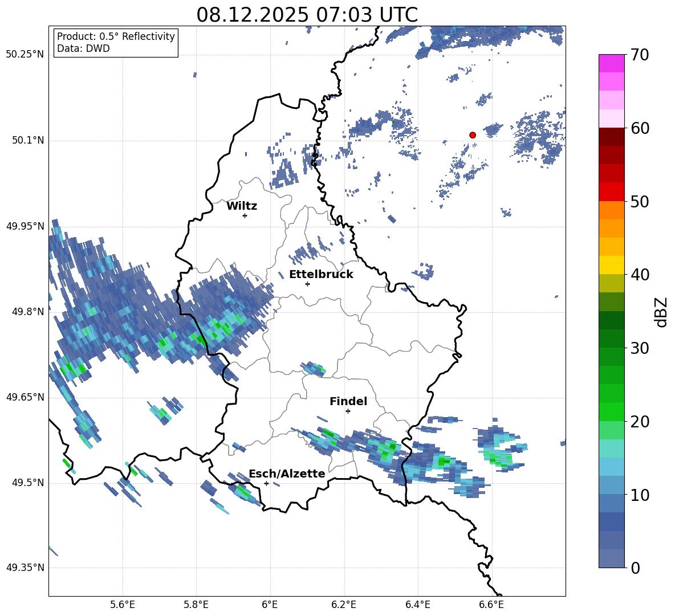
Task: Click the 20 value on the colorbar
Action: pyautogui.click(x=640, y=421)
